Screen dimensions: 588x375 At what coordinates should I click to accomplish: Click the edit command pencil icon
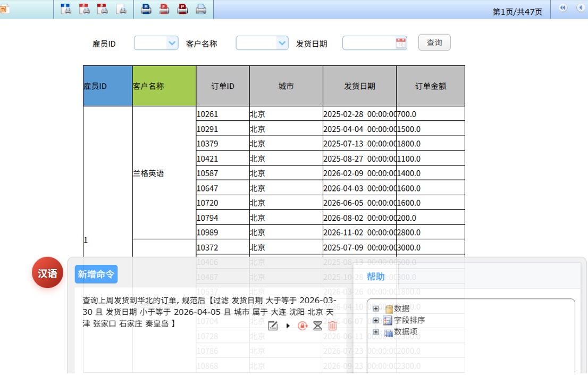(x=273, y=326)
